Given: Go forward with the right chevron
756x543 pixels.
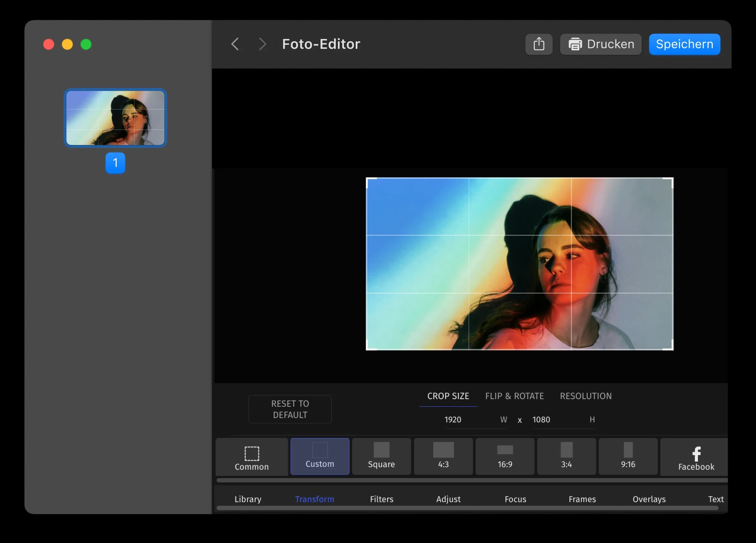Looking at the screenshot, I should pos(263,44).
